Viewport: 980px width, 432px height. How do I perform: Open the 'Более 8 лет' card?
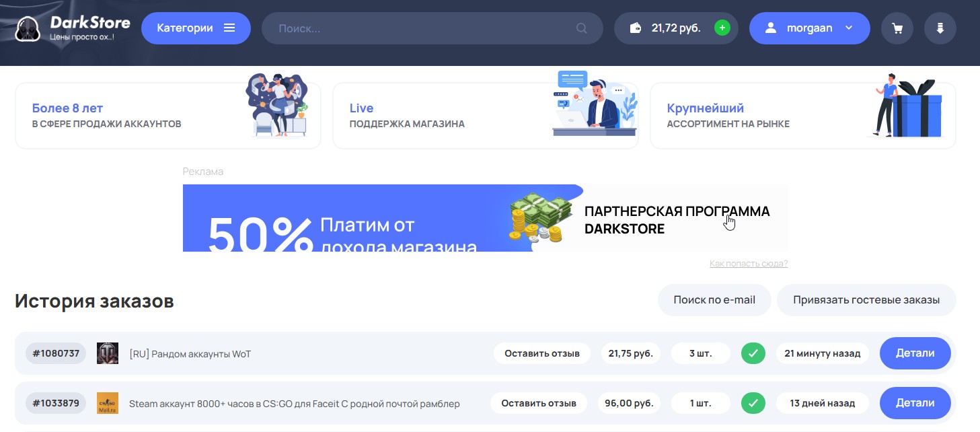pos(168,115)
